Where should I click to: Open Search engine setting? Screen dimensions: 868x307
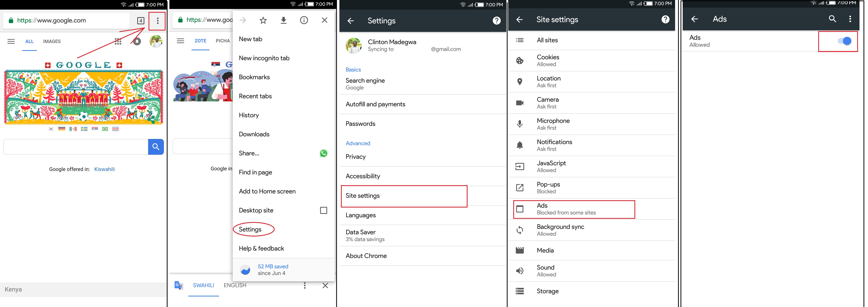423,84
